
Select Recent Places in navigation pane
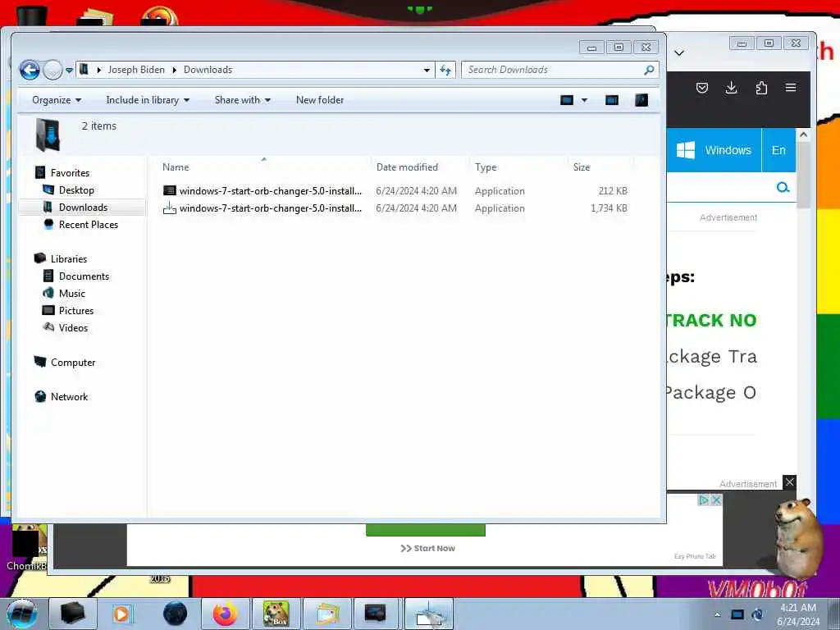[x=89, y=225]
